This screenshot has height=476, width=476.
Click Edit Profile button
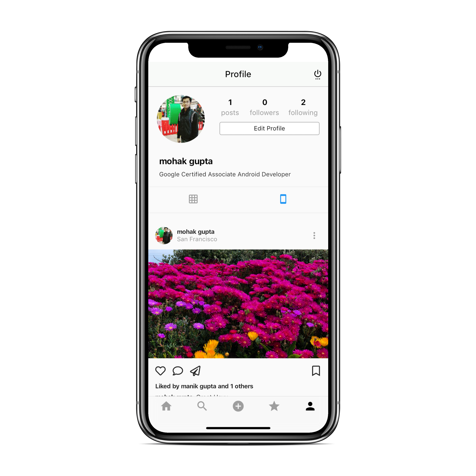(269, 129)
